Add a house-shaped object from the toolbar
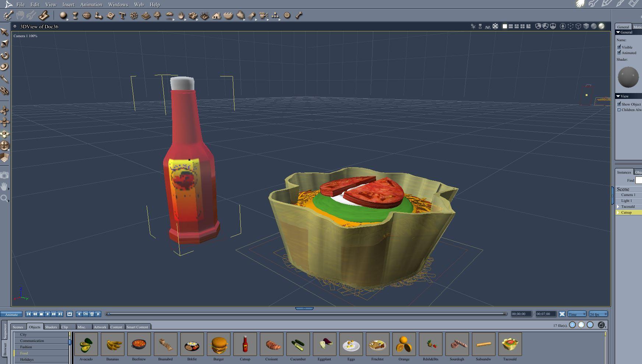The height and width of the screenshot is (364, 642). tap(216, 15)
